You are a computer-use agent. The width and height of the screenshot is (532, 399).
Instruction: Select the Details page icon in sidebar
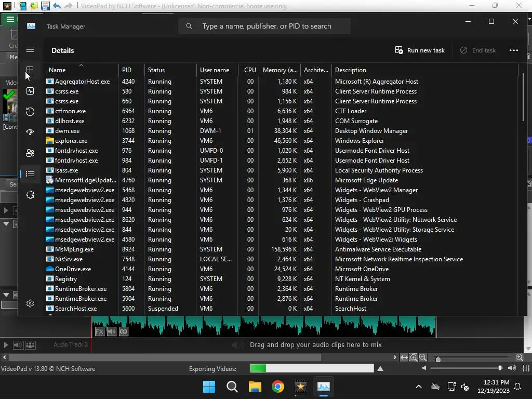[30, 174]
